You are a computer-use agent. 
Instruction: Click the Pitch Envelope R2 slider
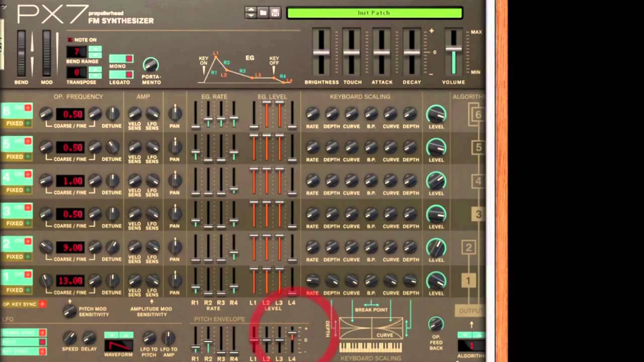coord(208,341)
